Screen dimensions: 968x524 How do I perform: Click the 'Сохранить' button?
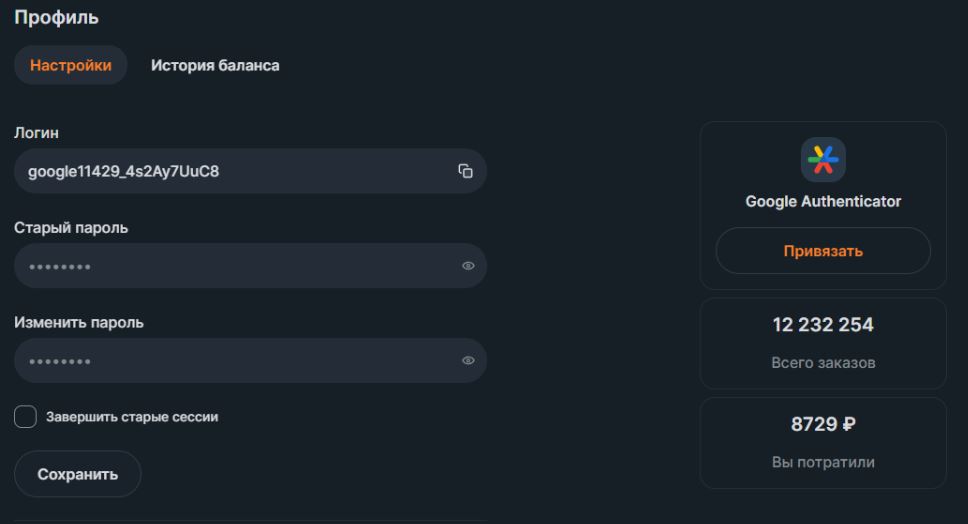coord(78,474)
